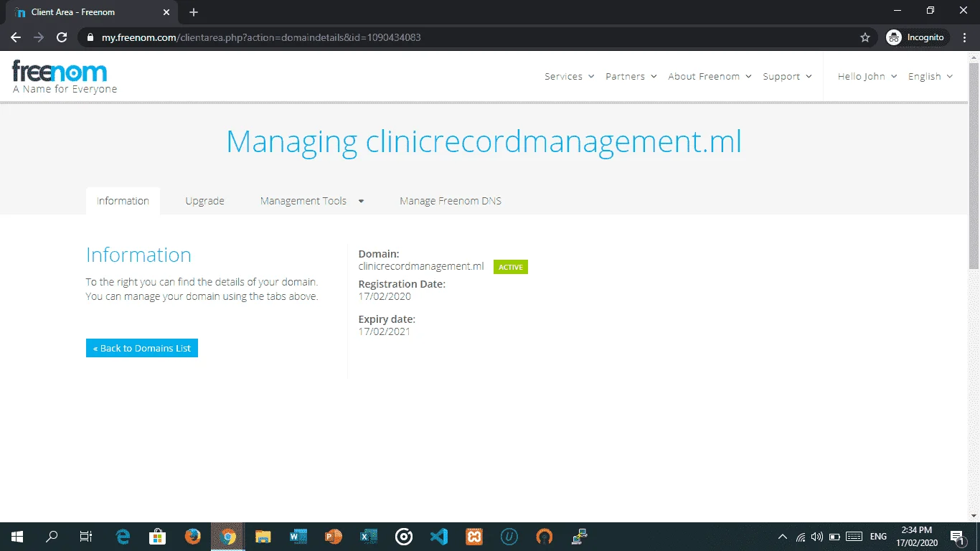
Task: Open PuTTY from the taskbar
Action: [580, 537]
